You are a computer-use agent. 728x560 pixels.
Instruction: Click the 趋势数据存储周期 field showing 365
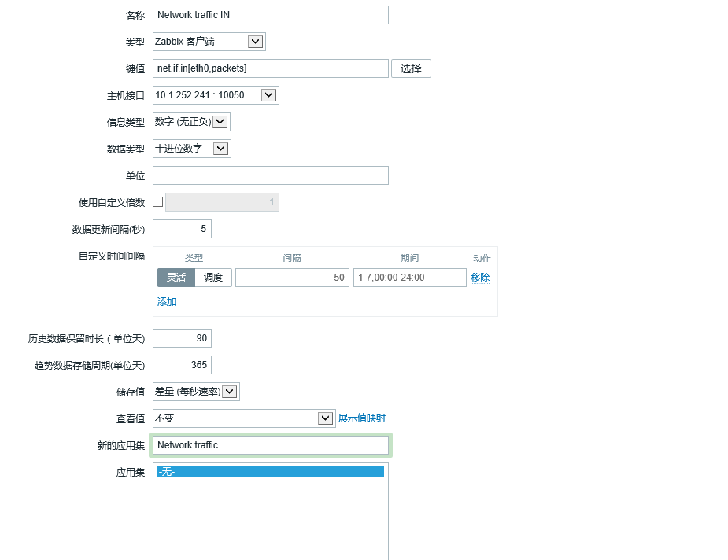(x=182, y=365)
